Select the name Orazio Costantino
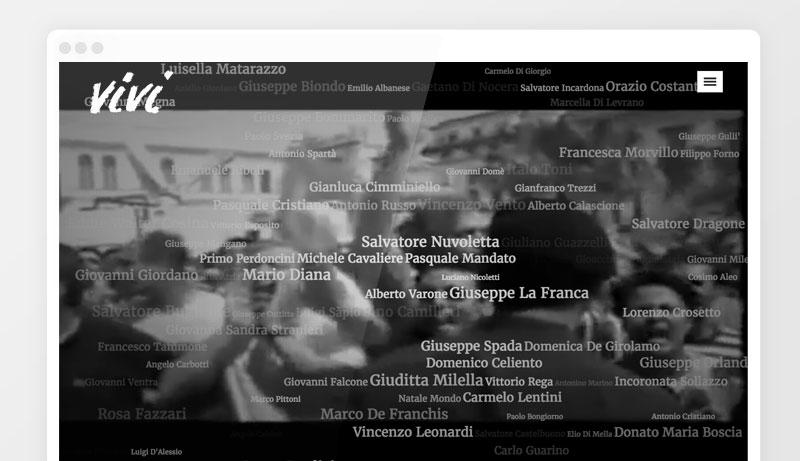This screenshot has height=461, width=800. [651, 87]
